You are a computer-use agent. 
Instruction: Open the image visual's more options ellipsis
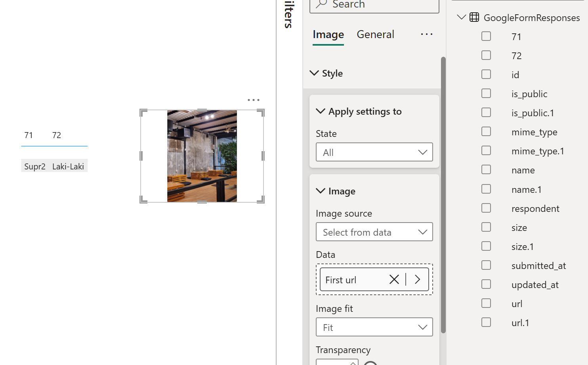[x=254, y=100]
